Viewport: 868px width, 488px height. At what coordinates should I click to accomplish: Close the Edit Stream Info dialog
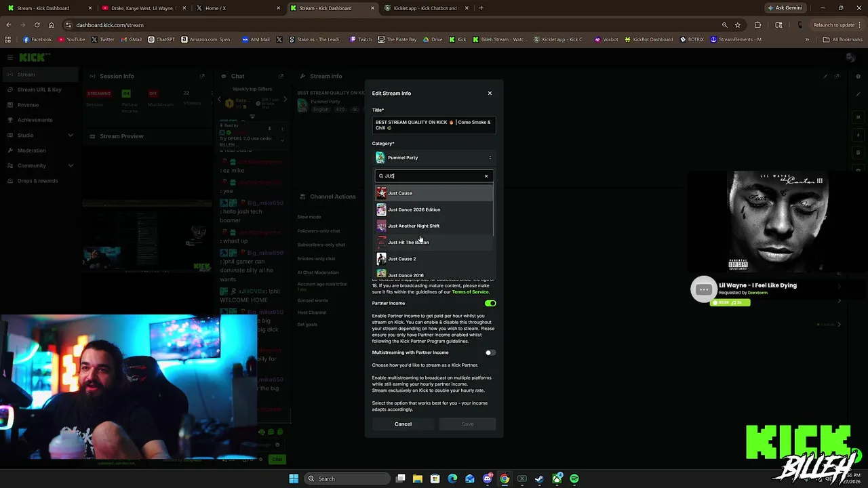pos(490,94)
